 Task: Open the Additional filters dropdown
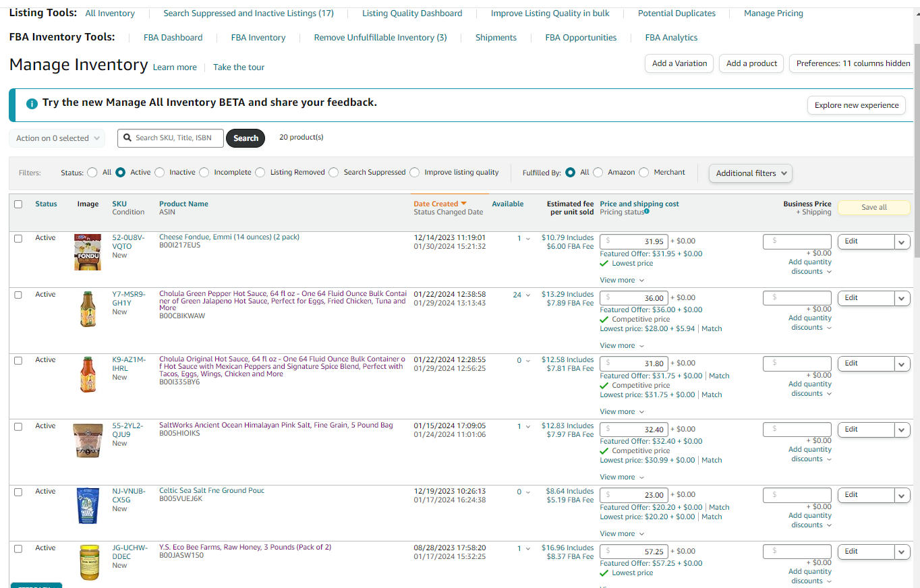(751, 173)
